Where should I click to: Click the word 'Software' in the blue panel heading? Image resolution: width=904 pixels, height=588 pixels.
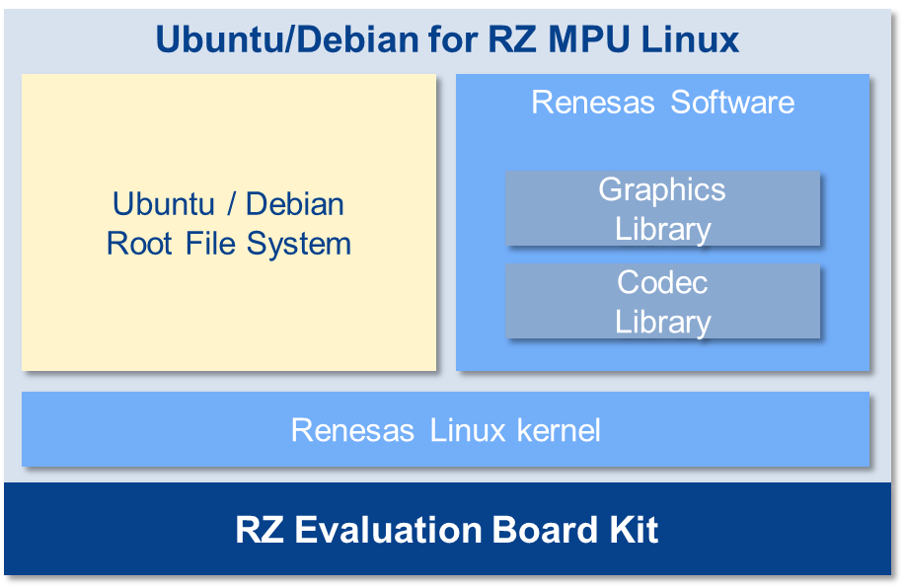click(x=732, y=103)
